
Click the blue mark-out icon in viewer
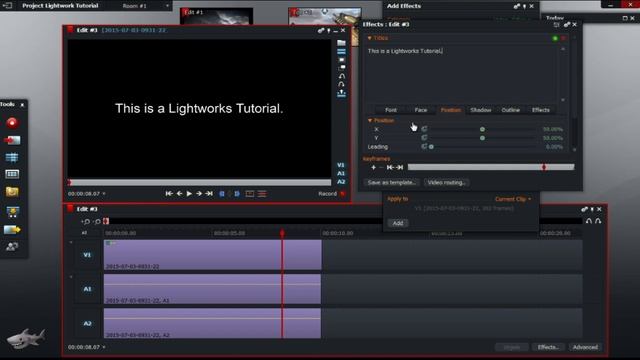tap(237, 194)
